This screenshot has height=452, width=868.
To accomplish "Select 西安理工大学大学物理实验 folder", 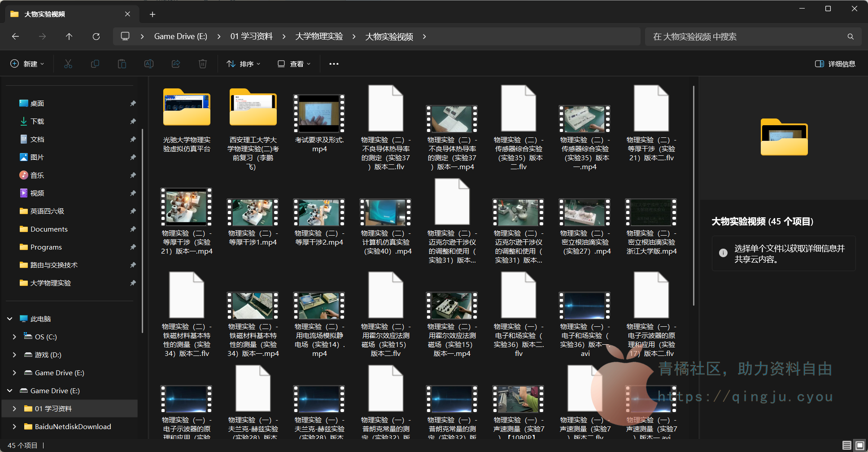I will click(253, 129).
